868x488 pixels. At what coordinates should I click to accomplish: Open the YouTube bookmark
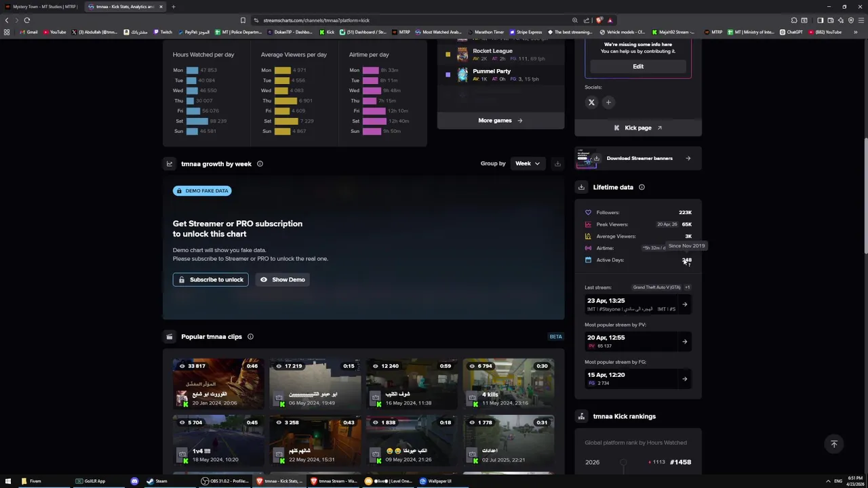(55, 32)
